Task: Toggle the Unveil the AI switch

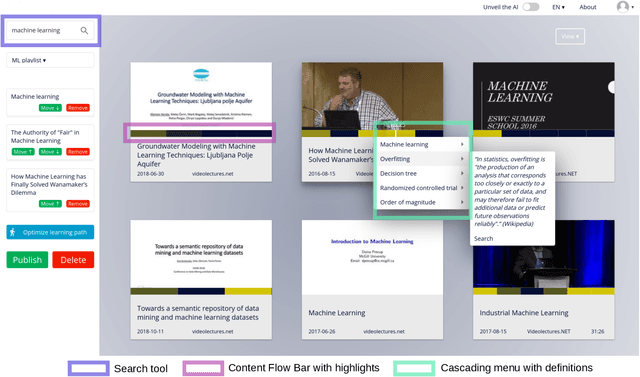Action: click(x=531, y=7)
